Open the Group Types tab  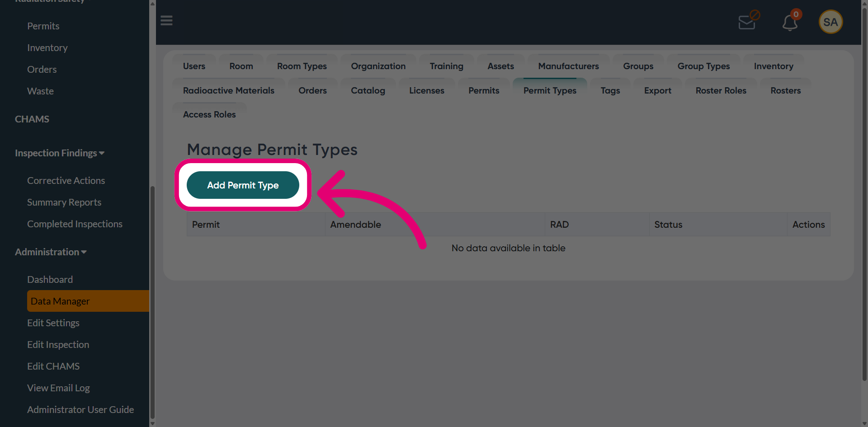pos(703,66)
